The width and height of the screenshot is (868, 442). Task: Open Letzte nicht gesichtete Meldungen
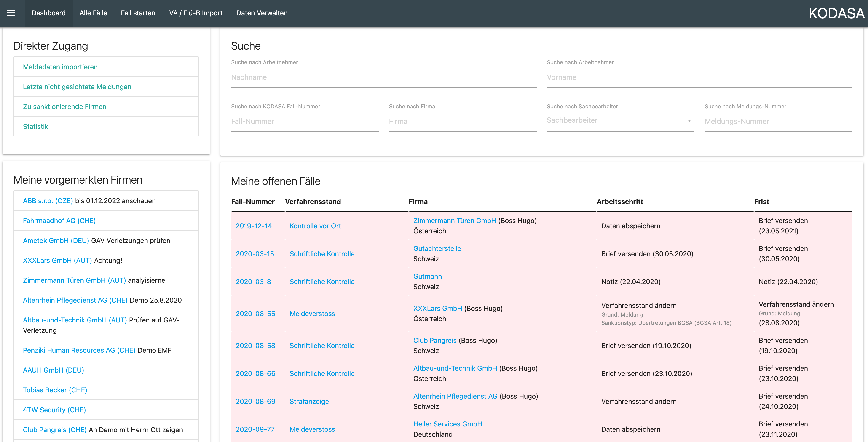tap(77, 87)
